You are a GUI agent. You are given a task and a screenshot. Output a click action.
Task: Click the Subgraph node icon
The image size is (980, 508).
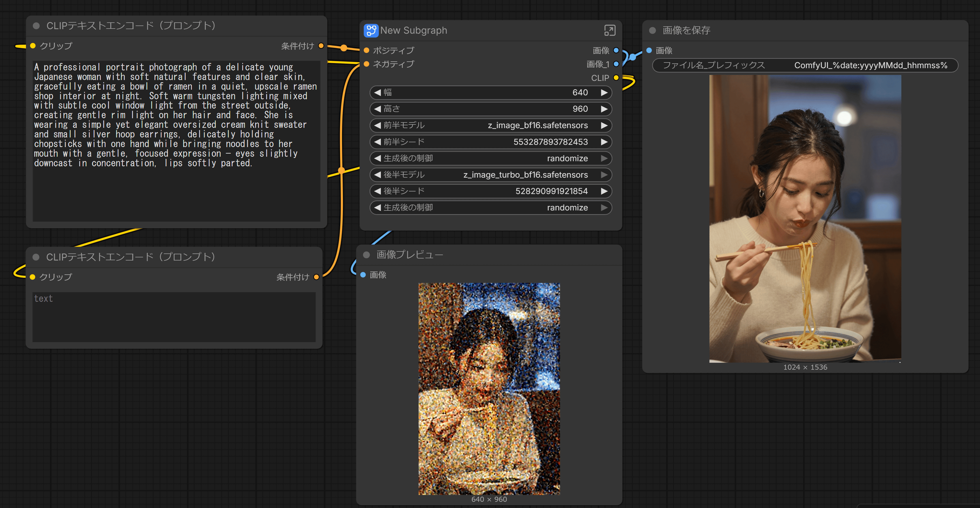pos(371,31)
